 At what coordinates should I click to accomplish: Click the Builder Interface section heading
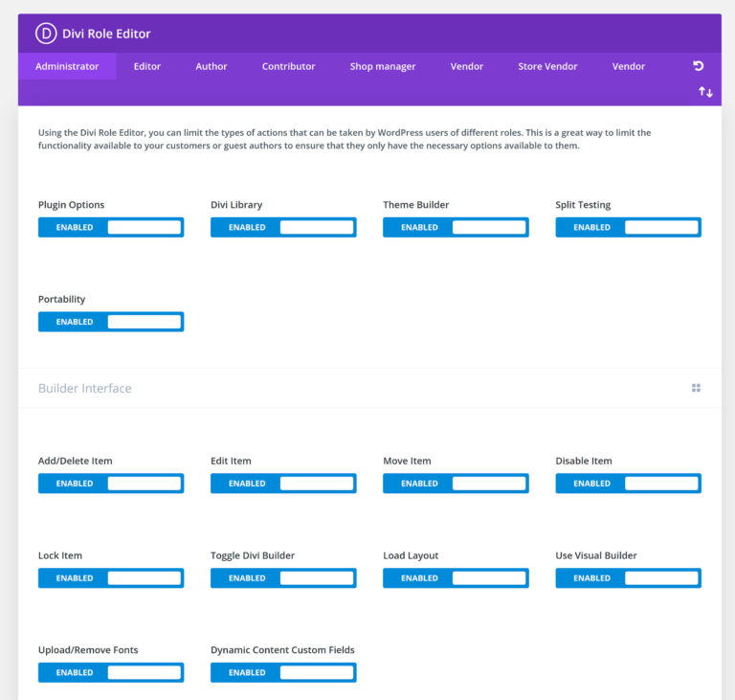click(85, 389)
